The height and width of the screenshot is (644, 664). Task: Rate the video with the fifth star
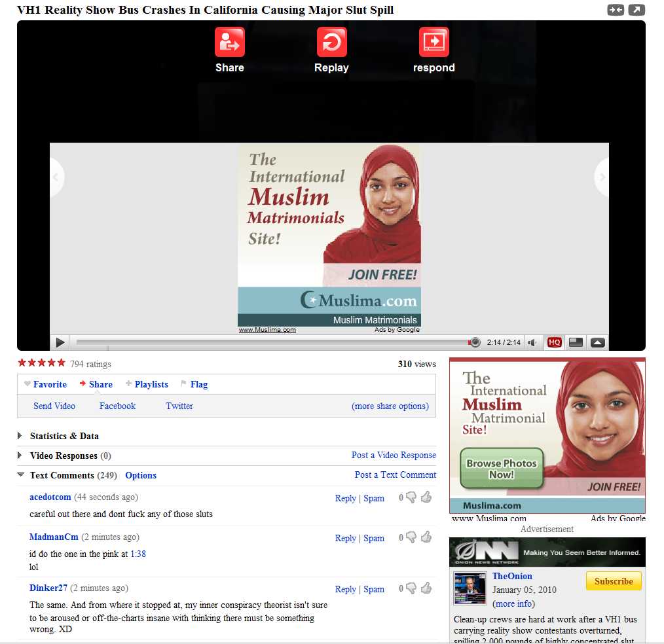tap(62, 363)
